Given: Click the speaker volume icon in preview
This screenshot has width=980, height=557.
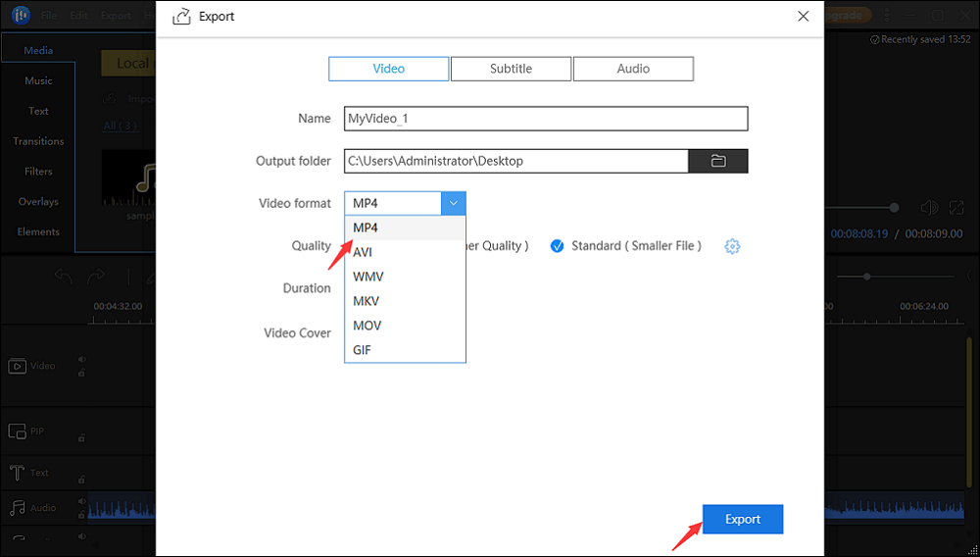Looking at the screenshot, I should coord(928,208).
